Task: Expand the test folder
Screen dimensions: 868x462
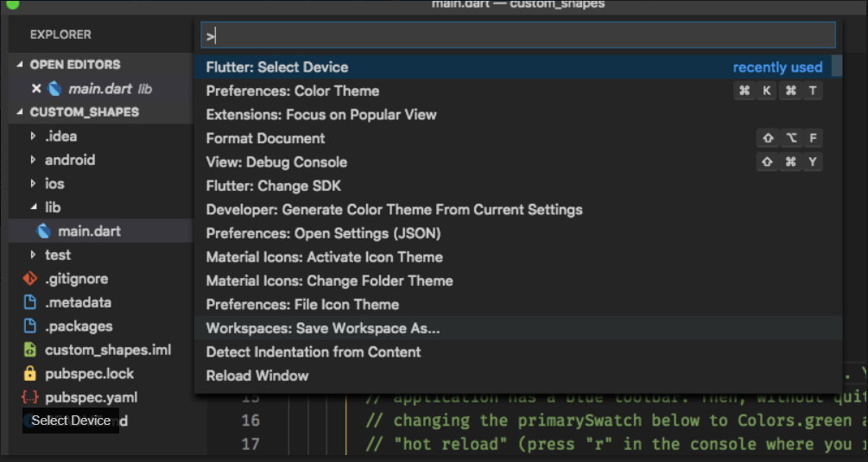Action: 33,255
